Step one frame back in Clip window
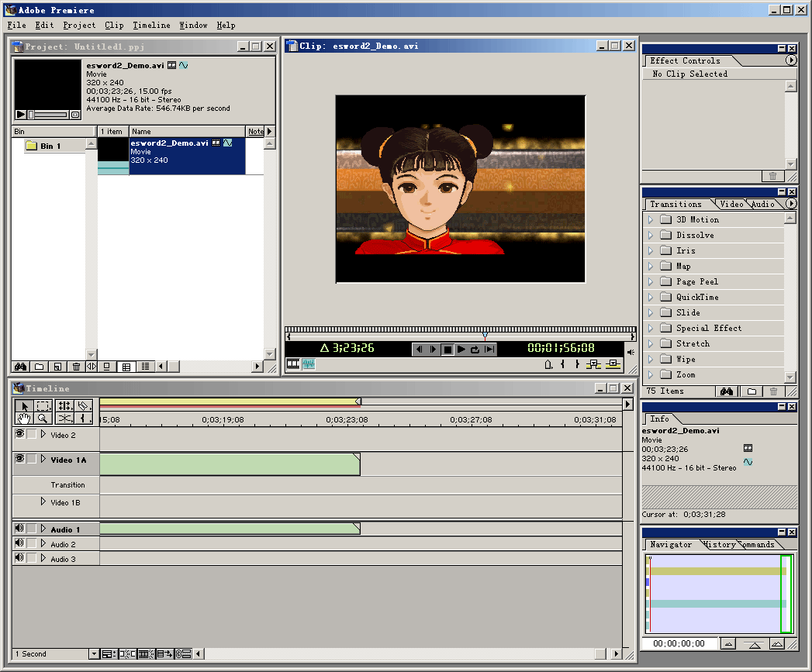Viewport: 812px width, 672px height. (x=420, y=350)
